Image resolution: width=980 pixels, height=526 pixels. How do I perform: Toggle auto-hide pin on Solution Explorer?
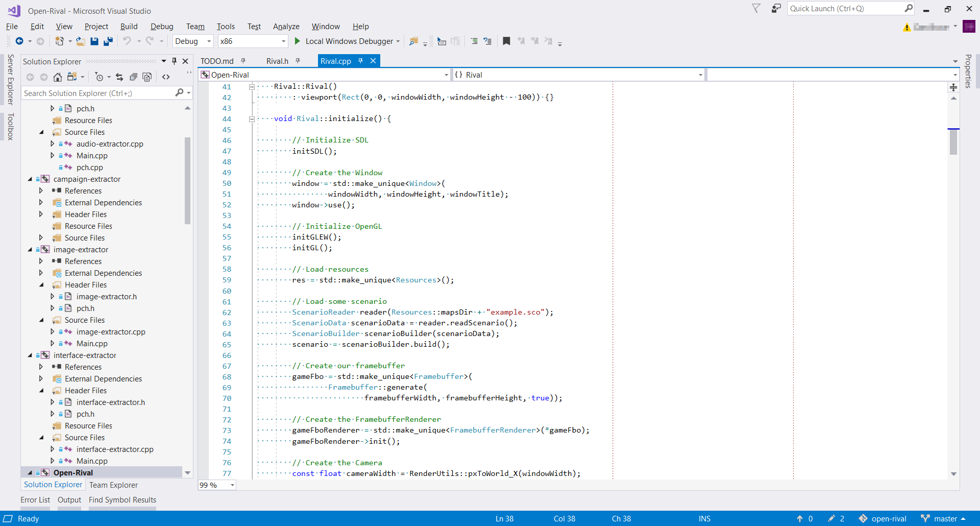click(174, 61)
